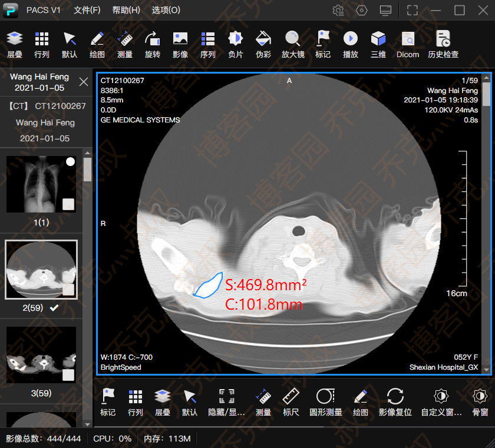Image resolution: width=495 pixels, height=448 pixels.
Task: Open the 帮助(H) menu
Action: coord(126,11)
